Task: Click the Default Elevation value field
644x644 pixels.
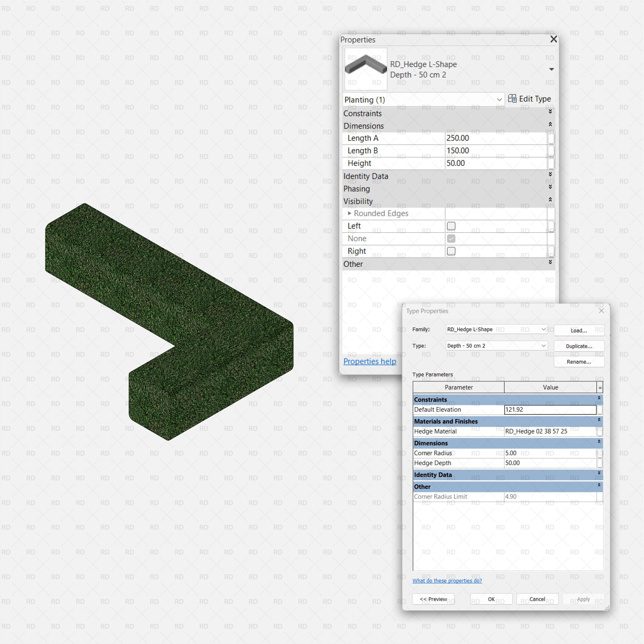Action: (x=550, y=410)
